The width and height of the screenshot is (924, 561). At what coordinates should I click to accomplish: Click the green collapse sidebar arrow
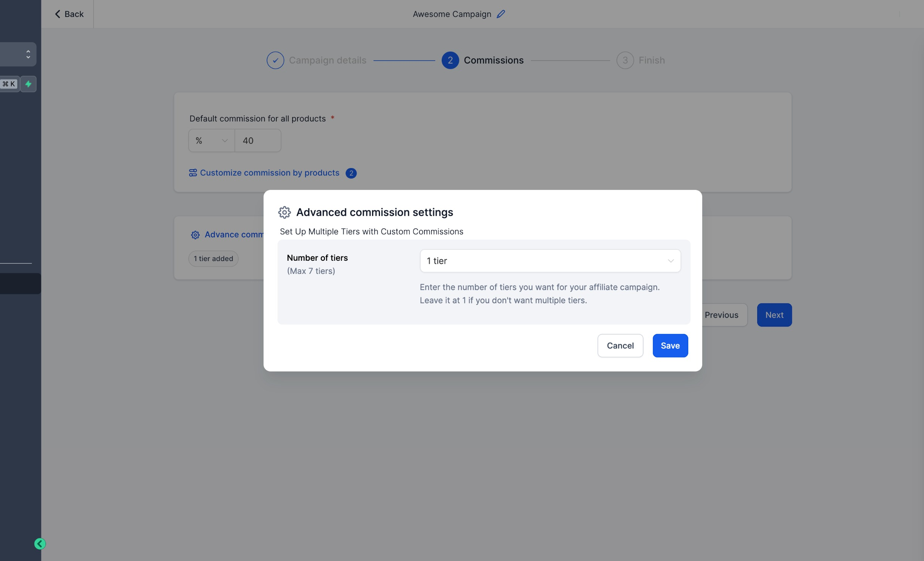40,543
